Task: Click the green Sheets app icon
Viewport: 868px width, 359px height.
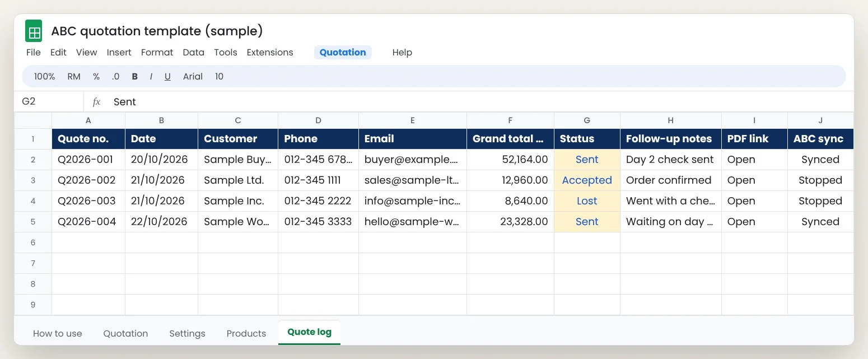Action: [x=34, y=31]
